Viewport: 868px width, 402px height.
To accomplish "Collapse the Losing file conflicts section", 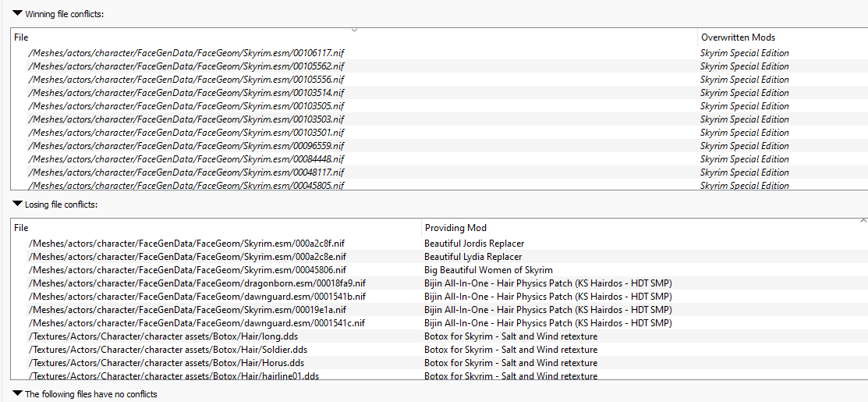I will coord(17,205).
